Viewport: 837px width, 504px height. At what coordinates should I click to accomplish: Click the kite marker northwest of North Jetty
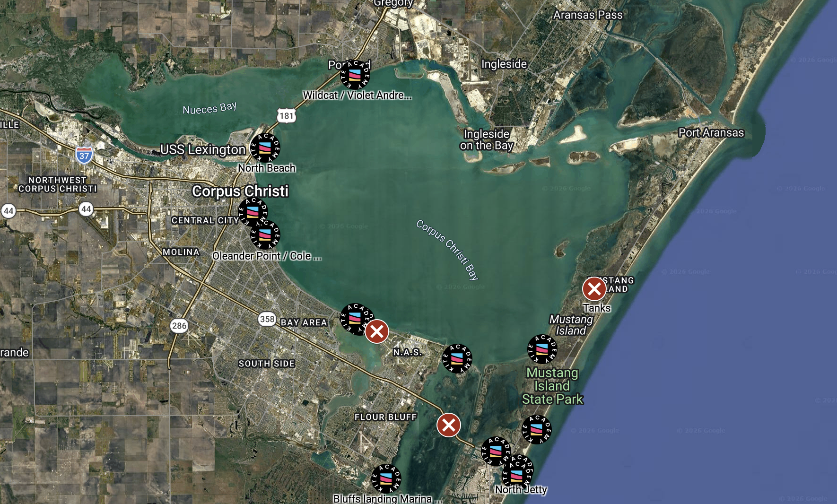536,429
